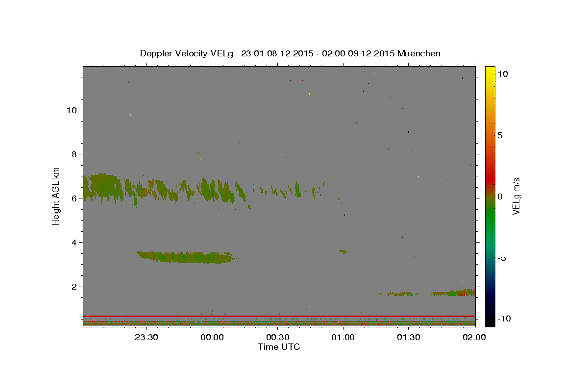Click the colorbar value '0'
The height and width of the screenshot is (392, 588).
click(x=500, y=196)
